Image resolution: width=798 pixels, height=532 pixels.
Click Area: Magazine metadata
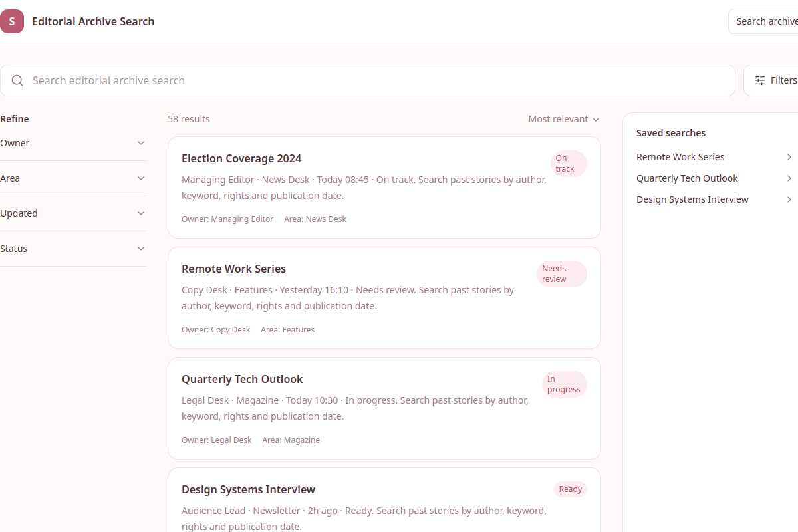(x=291, y=440)
